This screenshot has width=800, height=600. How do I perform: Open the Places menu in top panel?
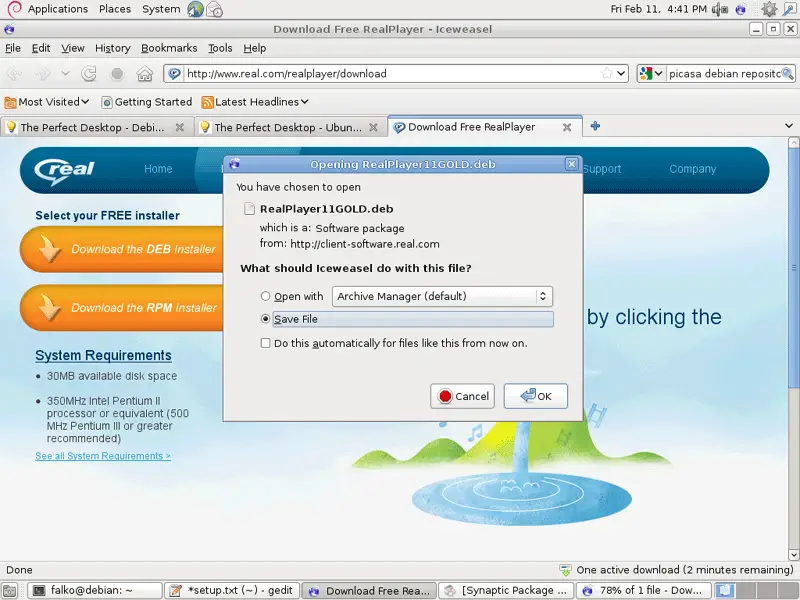115,9
